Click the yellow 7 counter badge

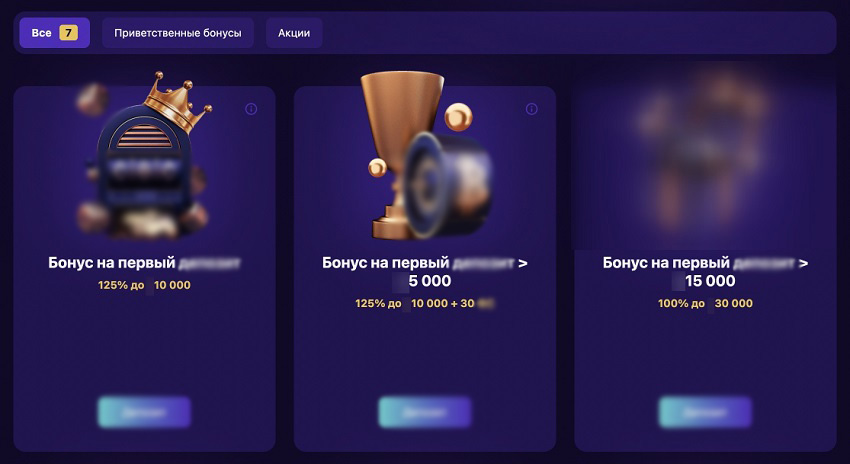[x=68, y=33]
